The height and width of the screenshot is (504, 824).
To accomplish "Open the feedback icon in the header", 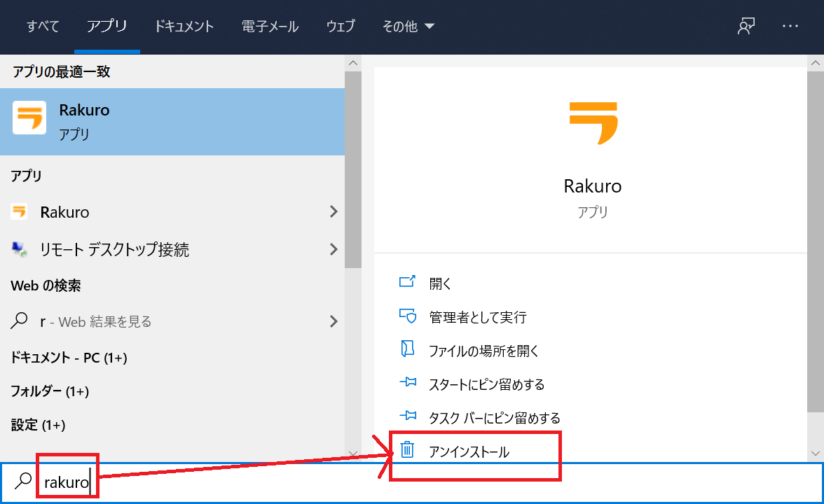I will pos(746,26).
